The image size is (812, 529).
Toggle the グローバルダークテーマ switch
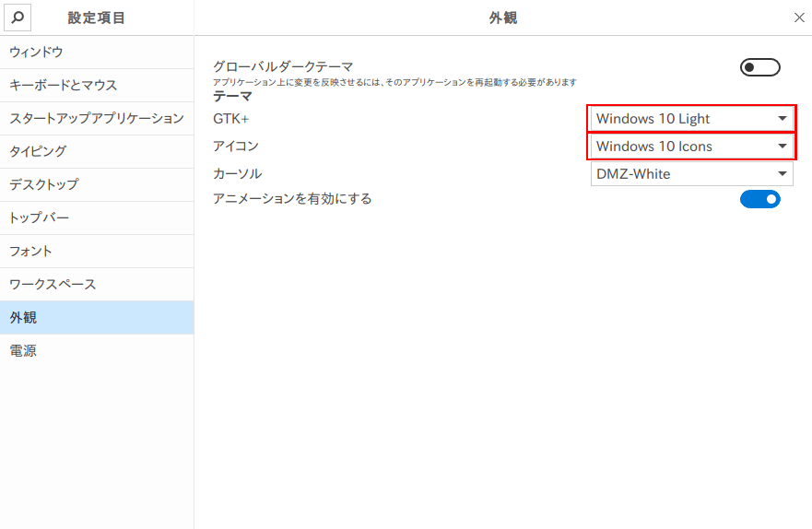tap(759, 67)
